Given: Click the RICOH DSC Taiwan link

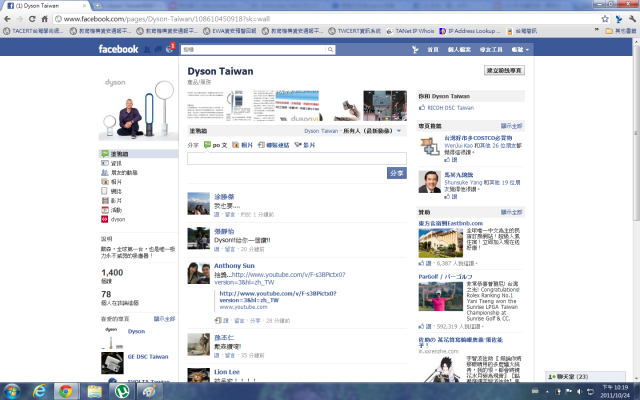Looking at the screenshot, I should (450, 108).
